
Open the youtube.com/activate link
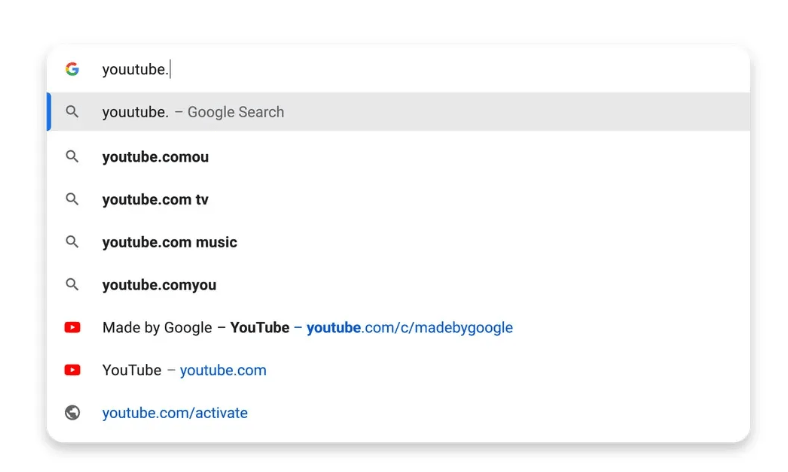point(175,413)
